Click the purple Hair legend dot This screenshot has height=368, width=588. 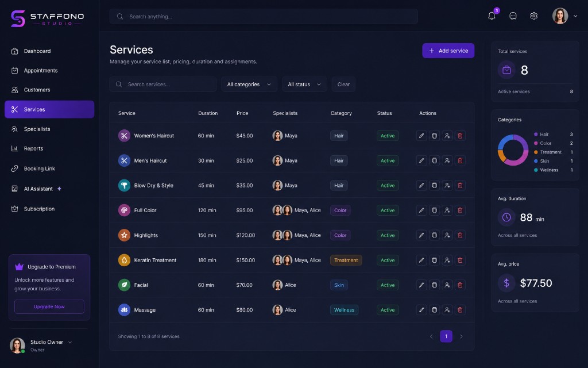point(536,135)
